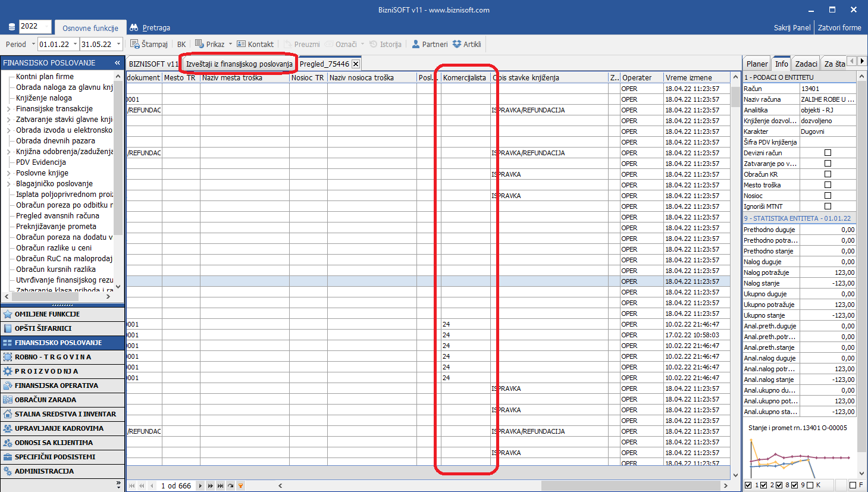Screen dimensions: 868x492
Task: Tick the Mesto troška checkbox
Action: click(x=828, y=185)
